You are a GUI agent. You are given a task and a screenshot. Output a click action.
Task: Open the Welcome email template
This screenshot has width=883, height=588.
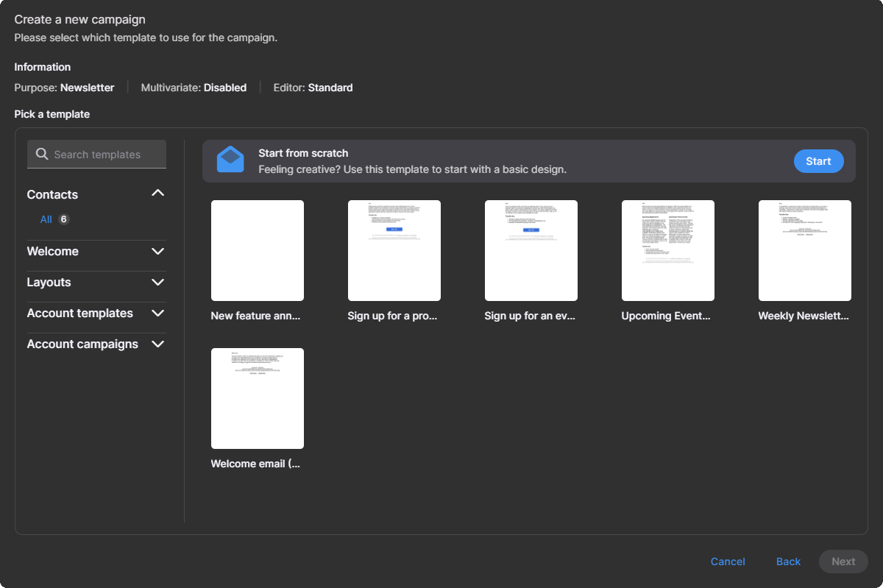(x=257, y=398)
